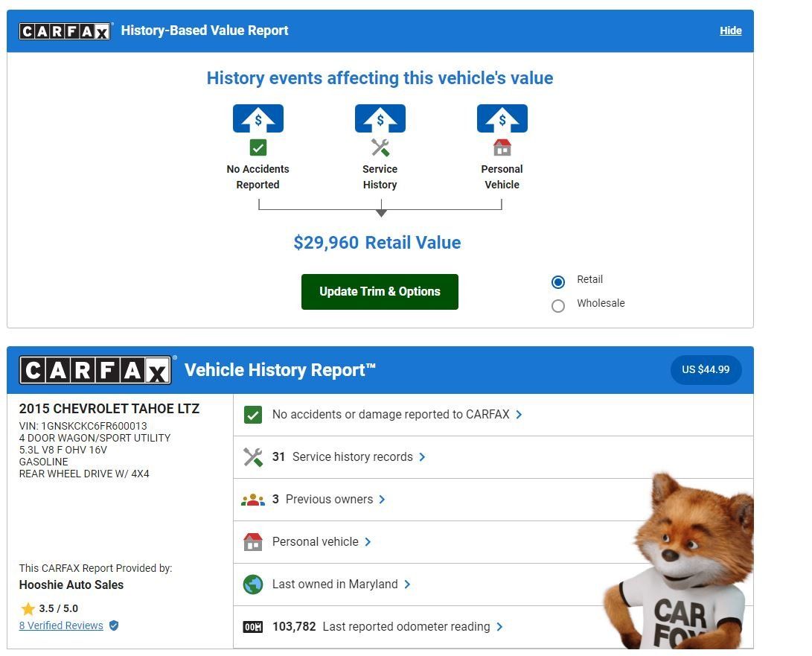Click the globe icon beside Last owned in Maryland
The image size is (812, 656).
coord(253,585)
